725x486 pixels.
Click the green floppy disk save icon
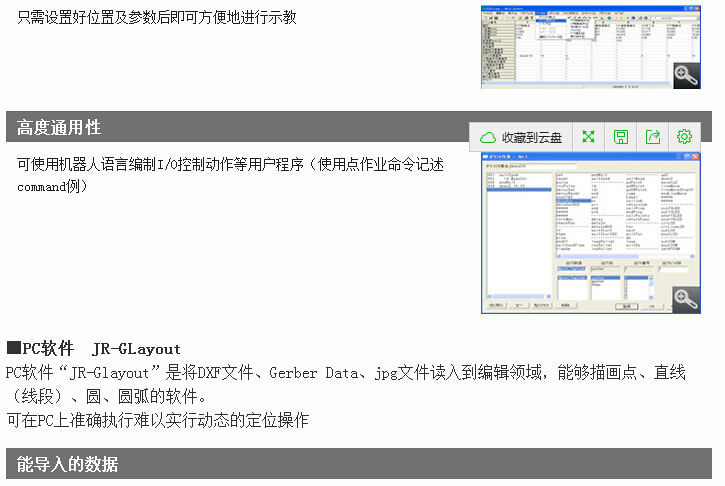click(621, 137)
